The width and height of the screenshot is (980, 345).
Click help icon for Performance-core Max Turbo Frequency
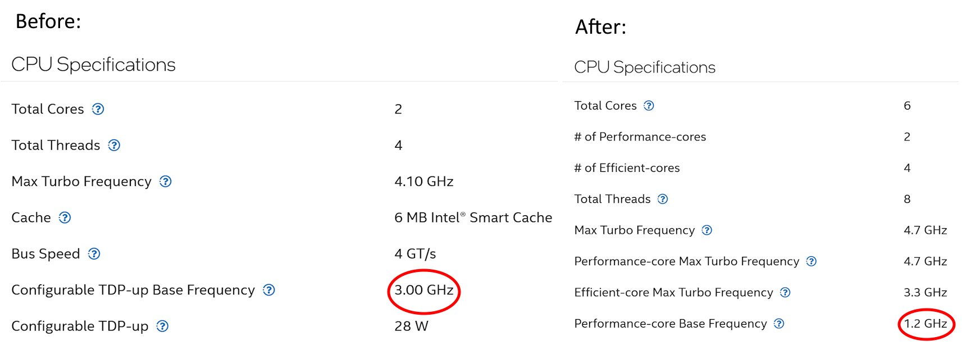pos(812,261)
